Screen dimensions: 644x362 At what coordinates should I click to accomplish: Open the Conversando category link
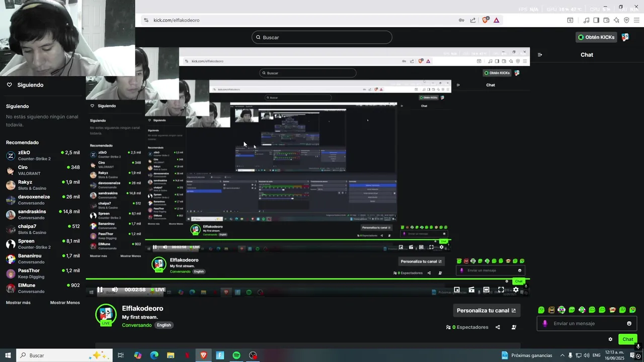tap(136, 325)
